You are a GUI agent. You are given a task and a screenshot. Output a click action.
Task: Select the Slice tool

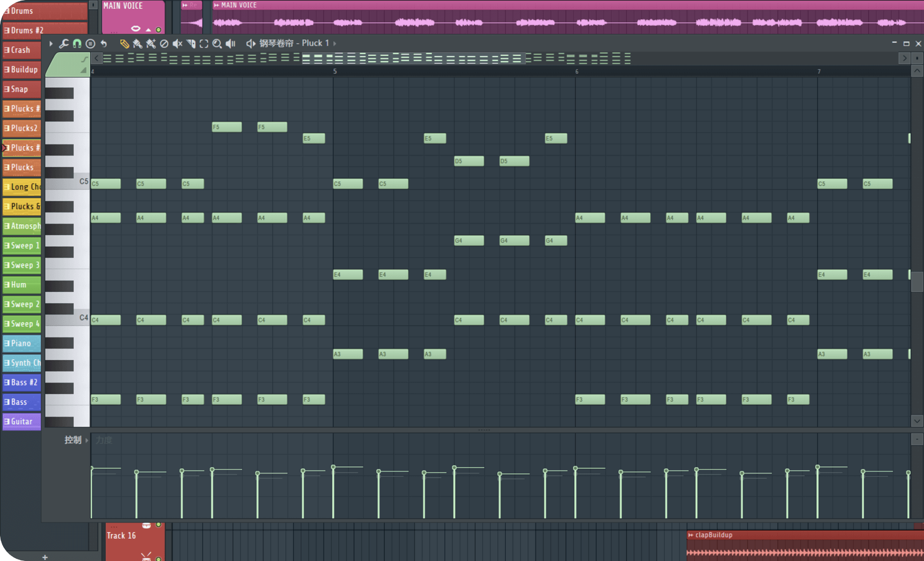point(191,43)
